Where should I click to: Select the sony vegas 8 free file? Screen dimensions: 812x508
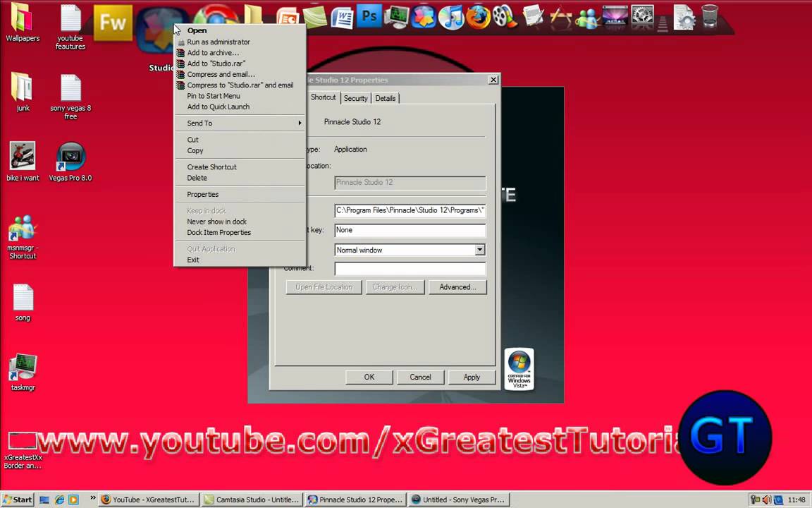pos(70,97)
